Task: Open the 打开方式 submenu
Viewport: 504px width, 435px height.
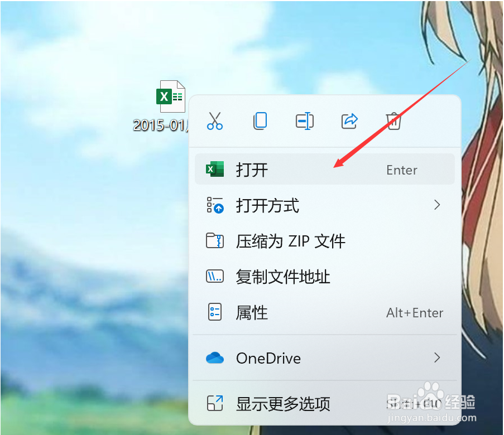Action: click(x=325, y=205)
